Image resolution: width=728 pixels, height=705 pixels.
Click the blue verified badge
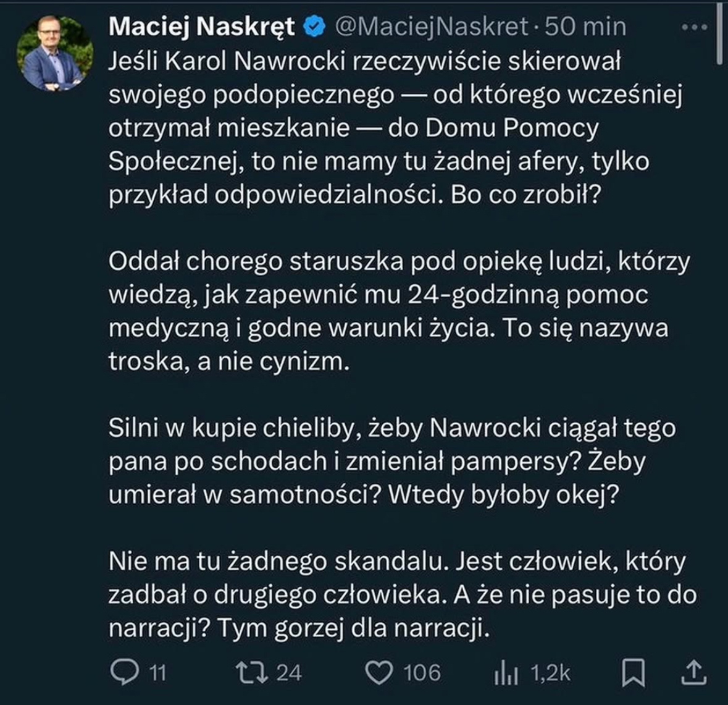point(316,26)
